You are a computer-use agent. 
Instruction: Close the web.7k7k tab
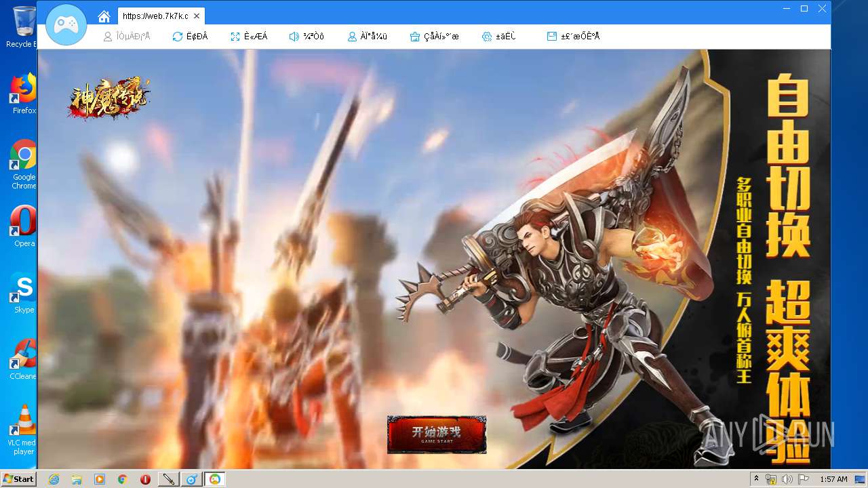tap(197, 16)
